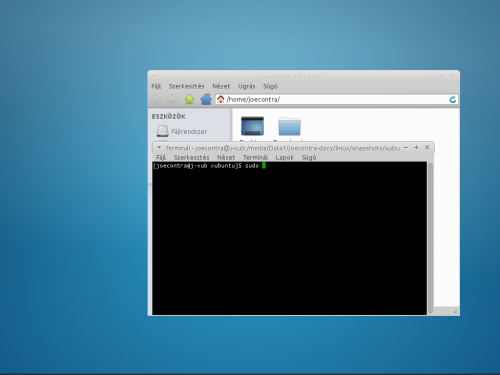Viewport: 500px width, 375px height.
Task: Click the back arrow in file manager
Action: 157,99
